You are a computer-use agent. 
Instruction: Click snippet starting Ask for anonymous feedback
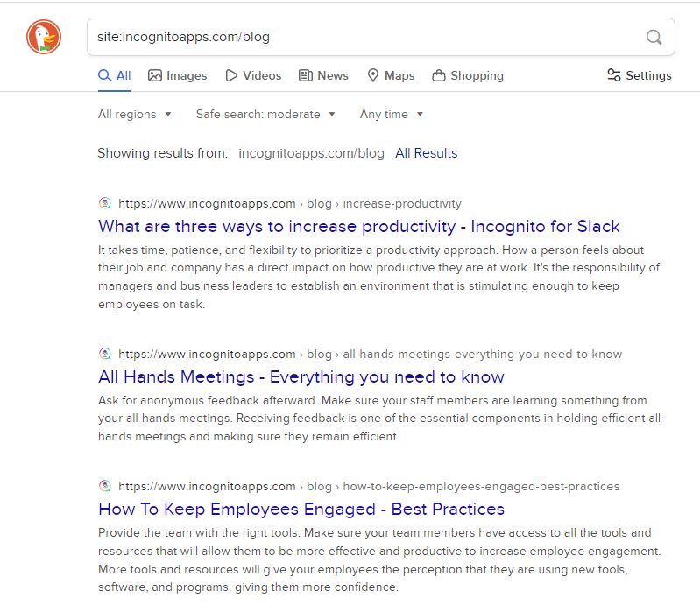click(381, 419)
